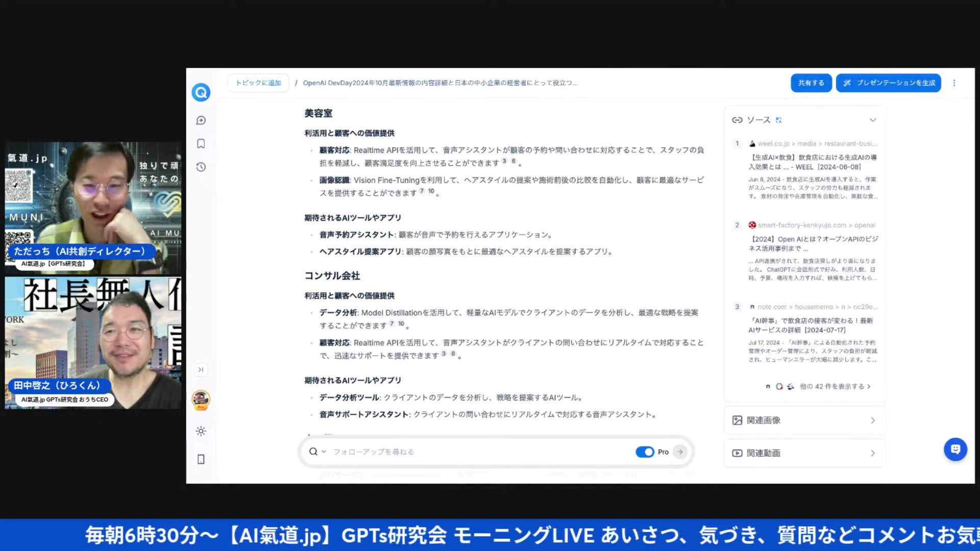Open the user avatar profile
This screenshot has width=980, height=551.
point(201,399)
